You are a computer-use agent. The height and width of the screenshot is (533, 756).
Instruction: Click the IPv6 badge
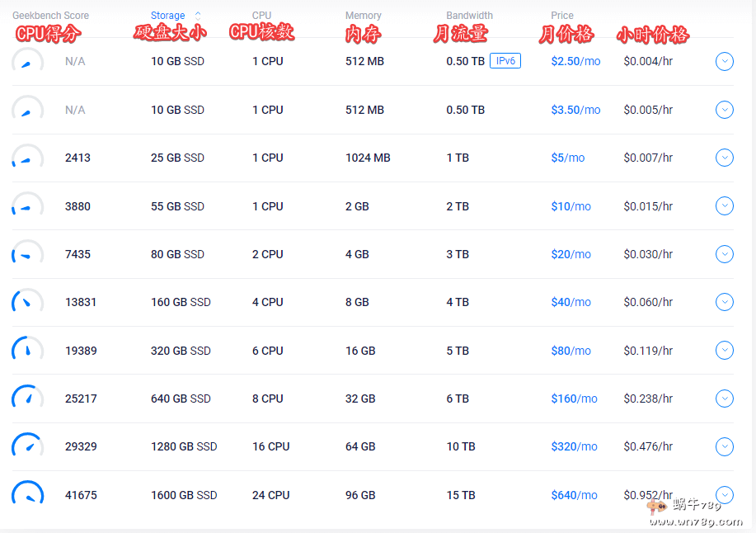[505, 61]
